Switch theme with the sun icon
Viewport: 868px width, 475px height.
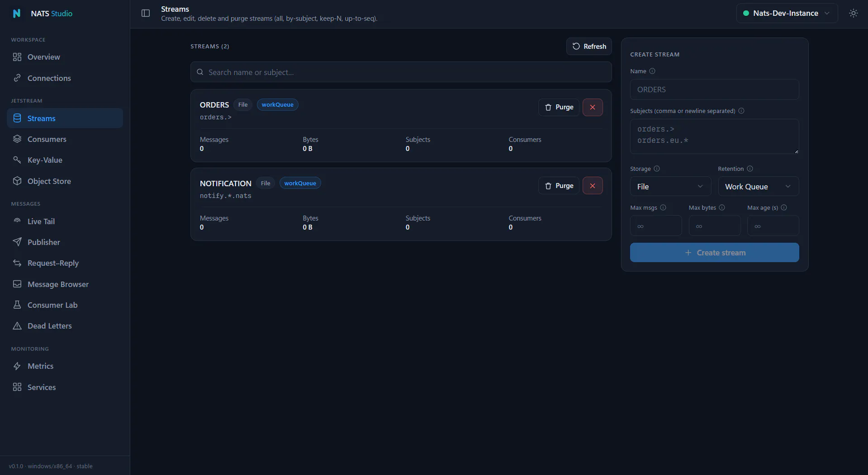853,13
